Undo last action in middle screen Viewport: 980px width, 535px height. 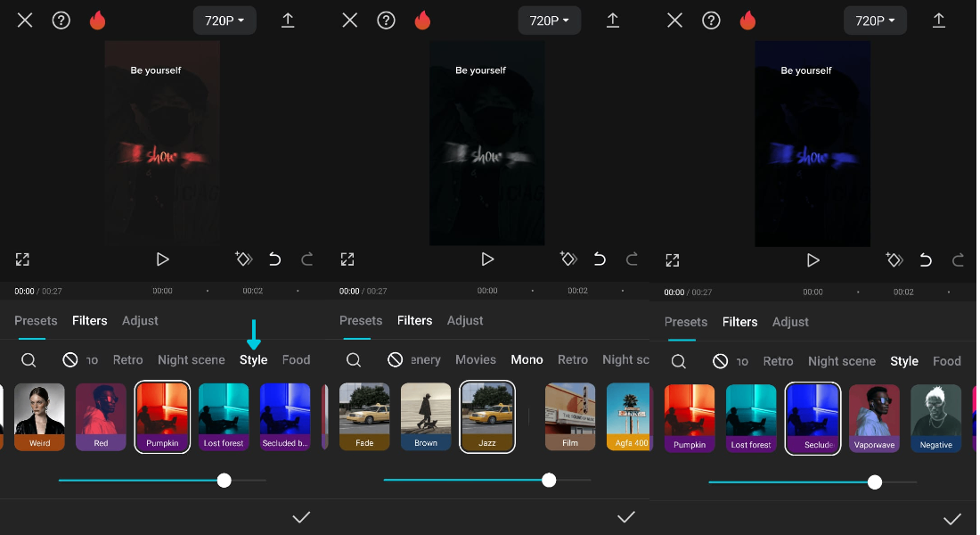pos(600,259)
